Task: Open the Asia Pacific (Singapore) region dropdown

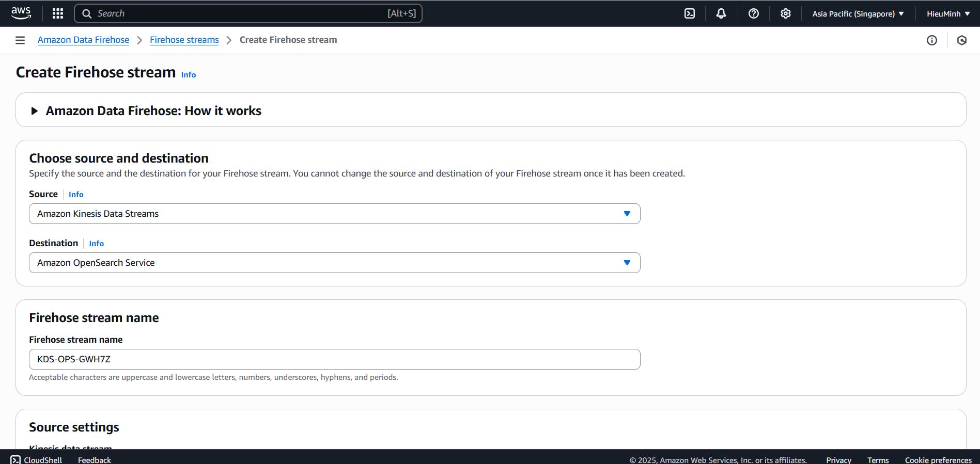Action: coord(858,14)
